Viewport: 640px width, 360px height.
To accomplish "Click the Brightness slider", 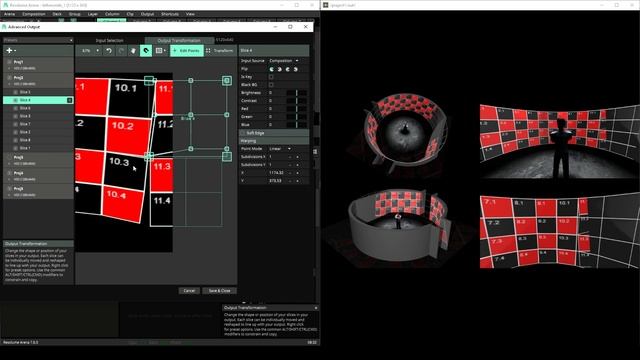I will point(297,93).
